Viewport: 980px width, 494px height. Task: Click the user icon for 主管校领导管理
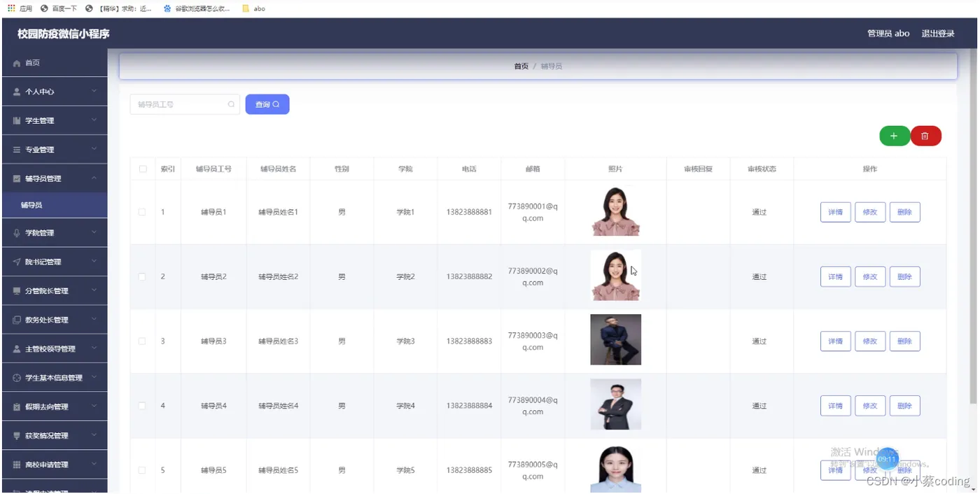pos(17,348)
